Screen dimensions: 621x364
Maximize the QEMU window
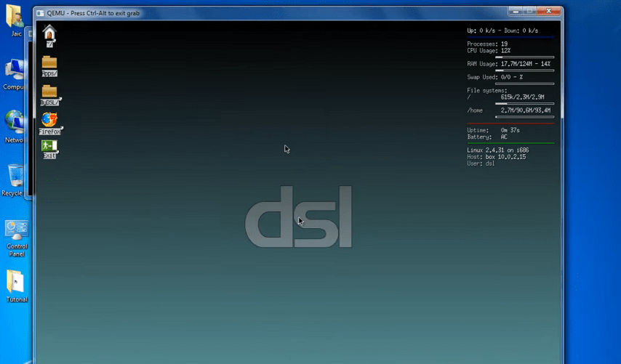pyautogui.click(x=529, y=12)
